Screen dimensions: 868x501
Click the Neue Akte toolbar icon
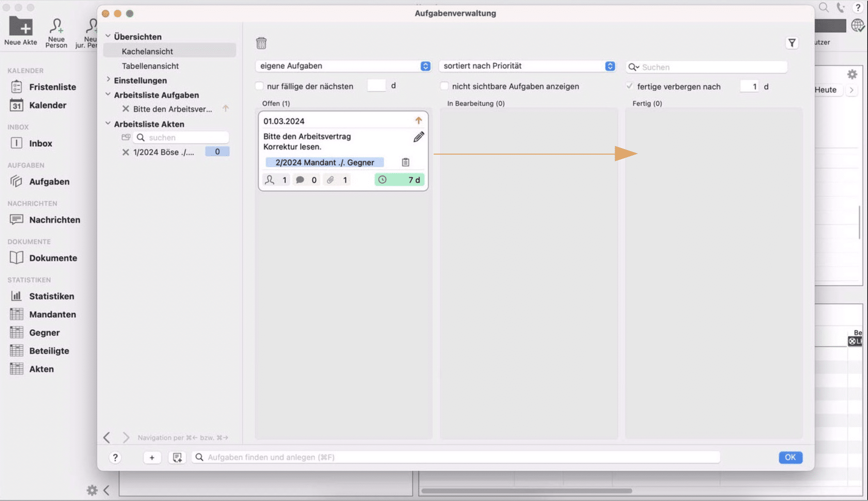[21, 31]
